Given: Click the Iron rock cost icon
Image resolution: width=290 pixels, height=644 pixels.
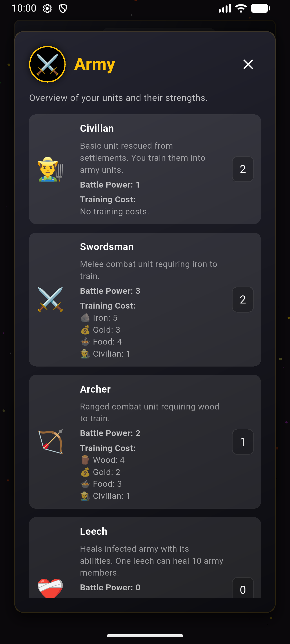Looking at the screenshot, I should coord(85,318).
